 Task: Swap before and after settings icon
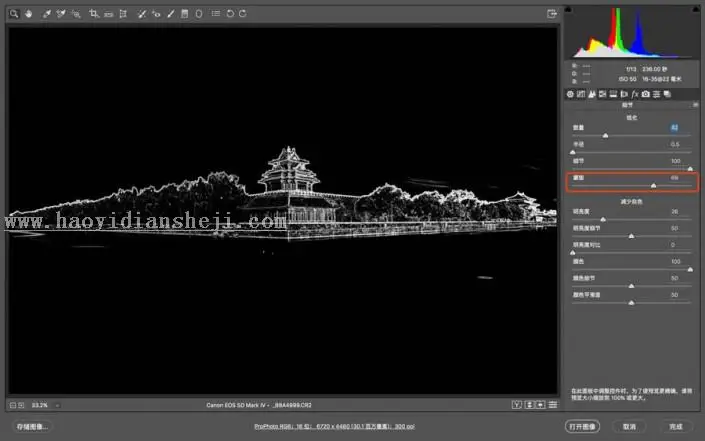[529, 405]
